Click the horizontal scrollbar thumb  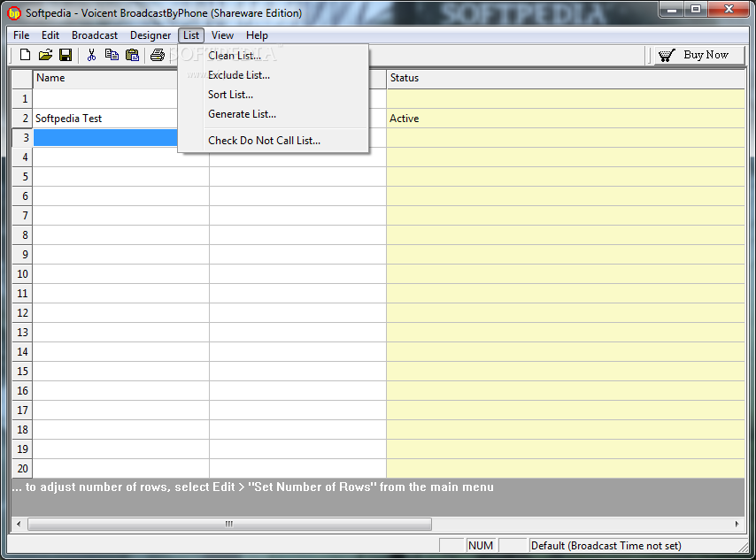(x=229, y=524)
